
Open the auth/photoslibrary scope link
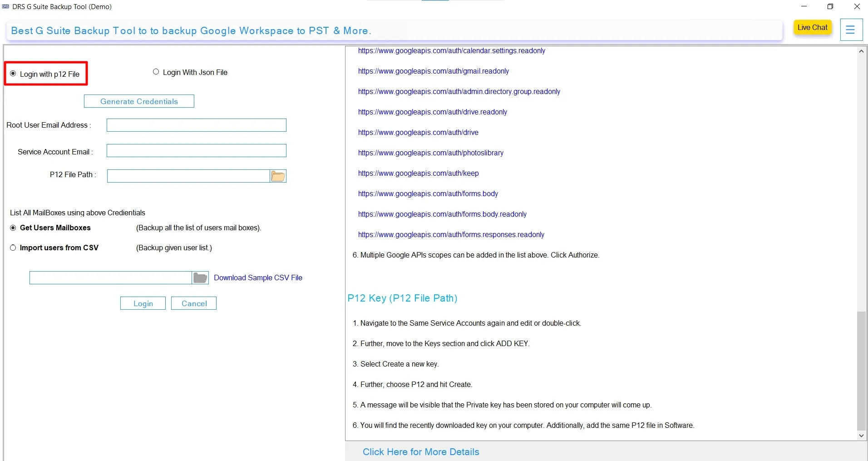tap(431, 153)
